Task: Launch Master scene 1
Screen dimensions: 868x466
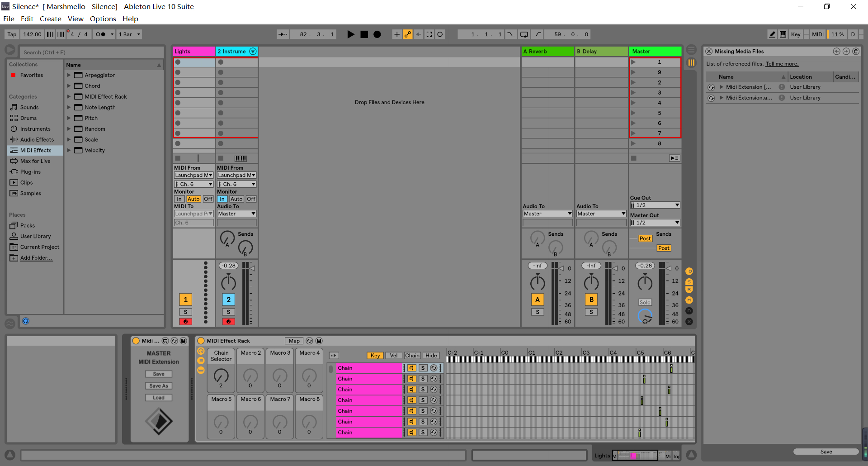Action: click(633, 62)
